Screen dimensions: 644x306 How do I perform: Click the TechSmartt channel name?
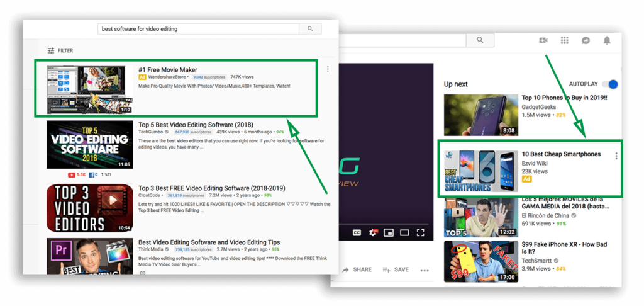[537, 261]
